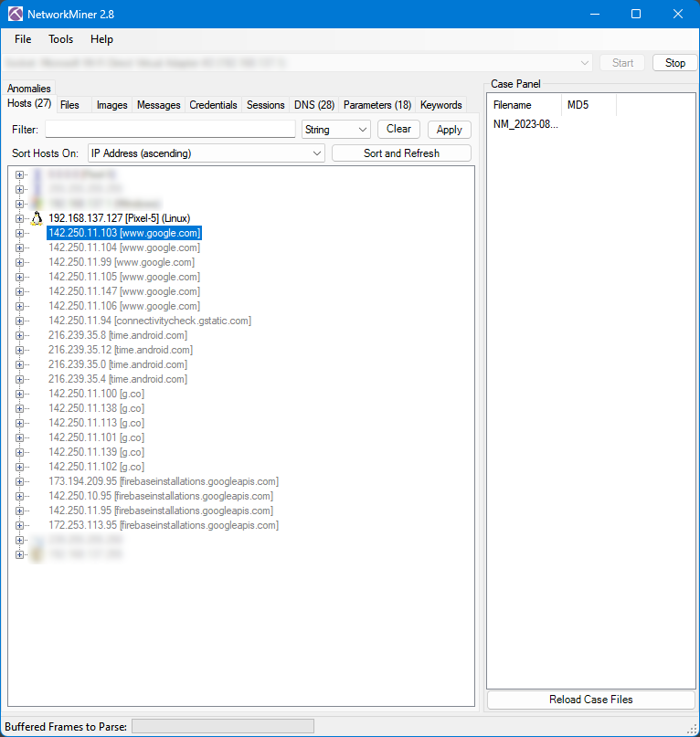This screenshot has width=700, height=737.
Task: Click the Reload Case Files button
Action: click(x=590, y=700)
